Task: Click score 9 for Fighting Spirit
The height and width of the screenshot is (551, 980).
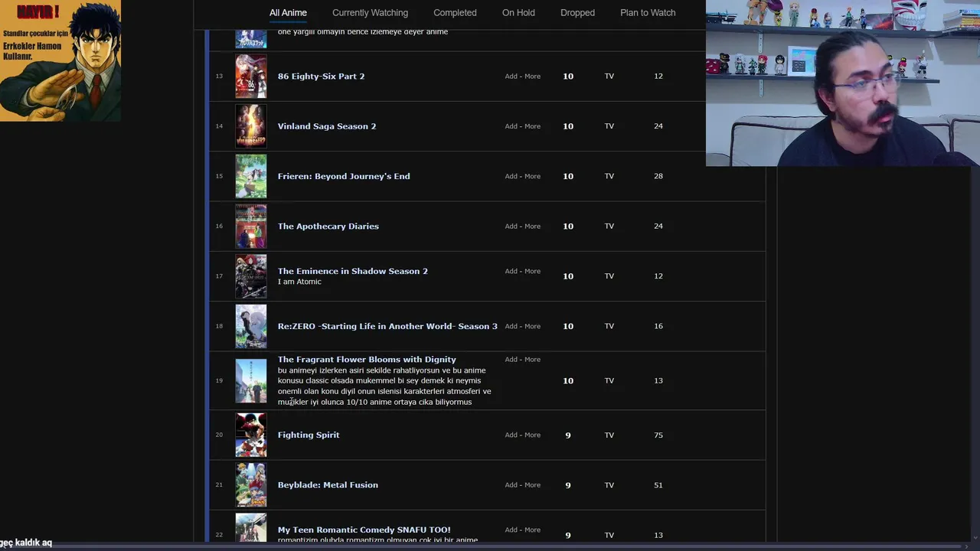Action: click(568, 435)
